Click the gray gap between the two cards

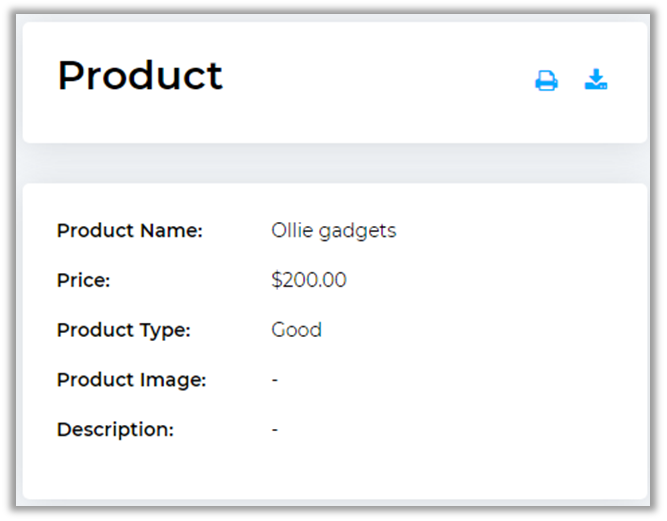[333, 163]
